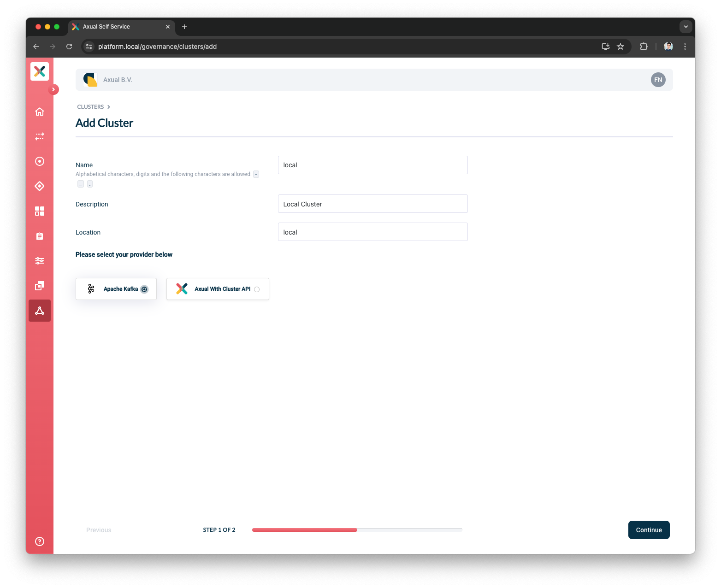Viewport: 721px width, 588px height.
Task: Open settings via the sliders icon
Action: point(40,261)
